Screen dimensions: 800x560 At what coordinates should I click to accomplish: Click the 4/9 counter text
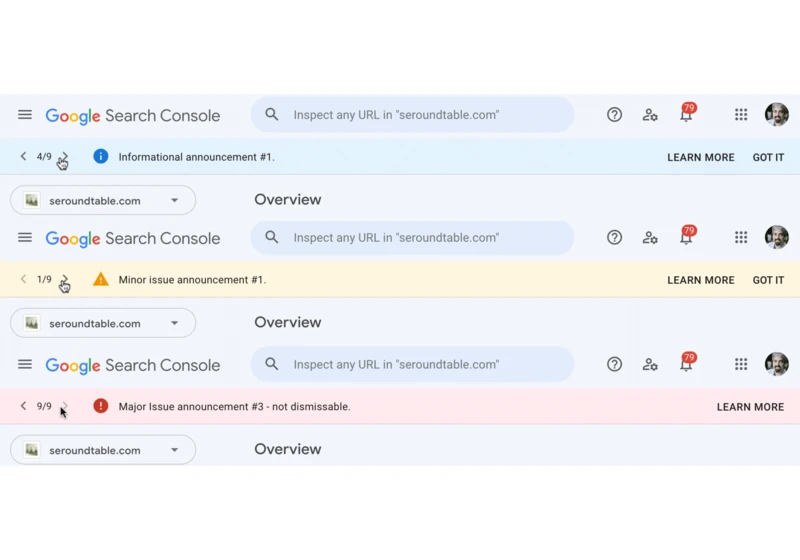pyautogui.click(x=44, y=157)
